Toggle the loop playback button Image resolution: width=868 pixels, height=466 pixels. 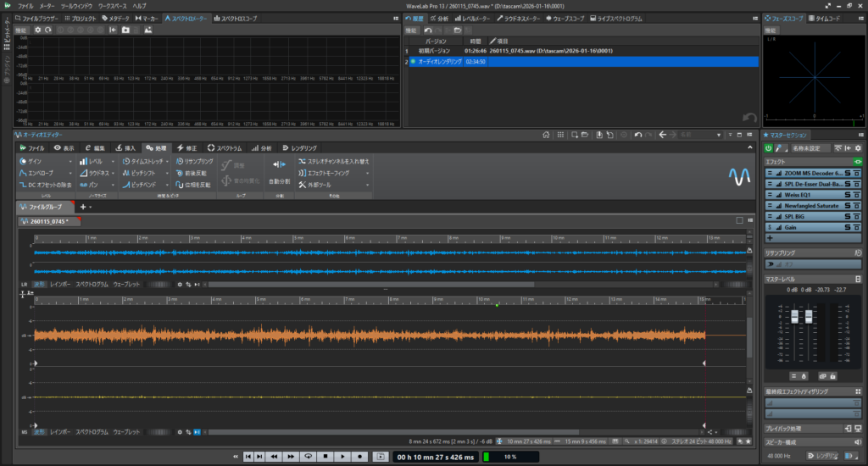[309, 457]
